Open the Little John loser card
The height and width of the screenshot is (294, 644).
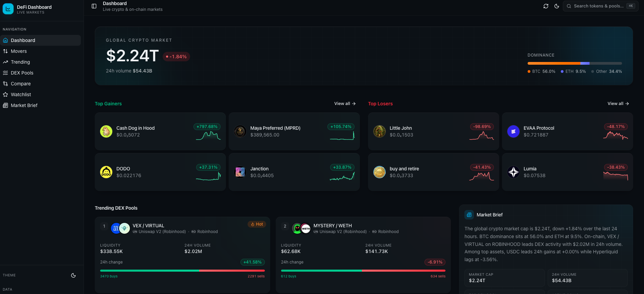[434, 131]
